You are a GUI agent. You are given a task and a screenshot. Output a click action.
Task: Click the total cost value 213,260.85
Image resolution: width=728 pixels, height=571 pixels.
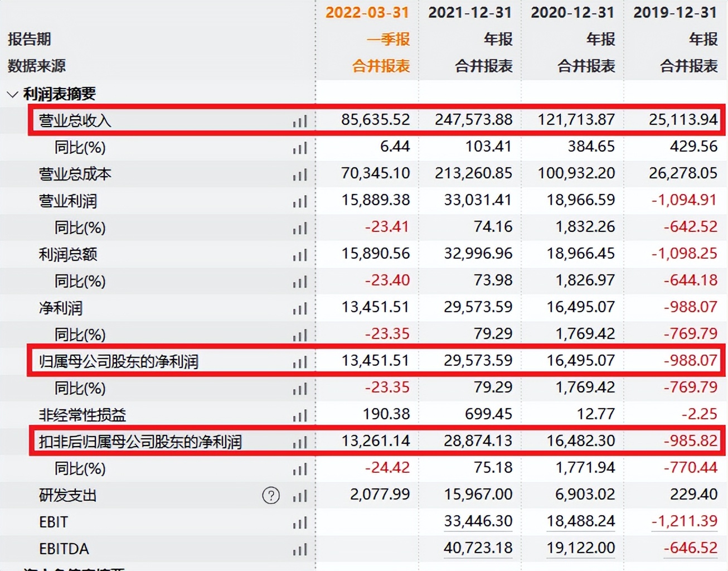(x=473, y=173)
